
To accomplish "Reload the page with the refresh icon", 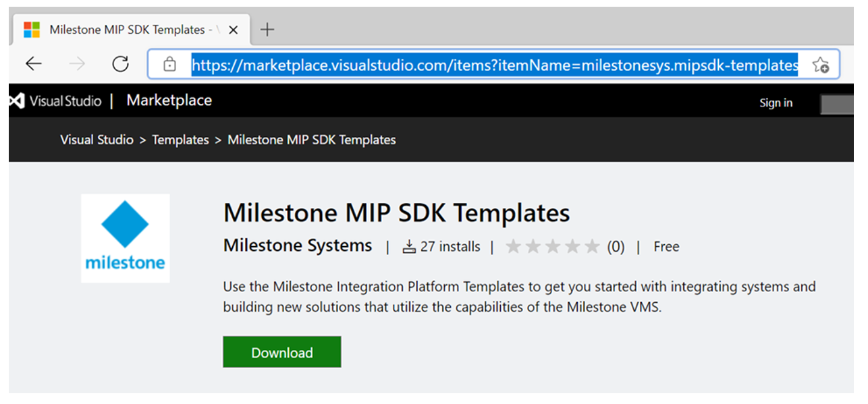I will (x=120, y=64).
